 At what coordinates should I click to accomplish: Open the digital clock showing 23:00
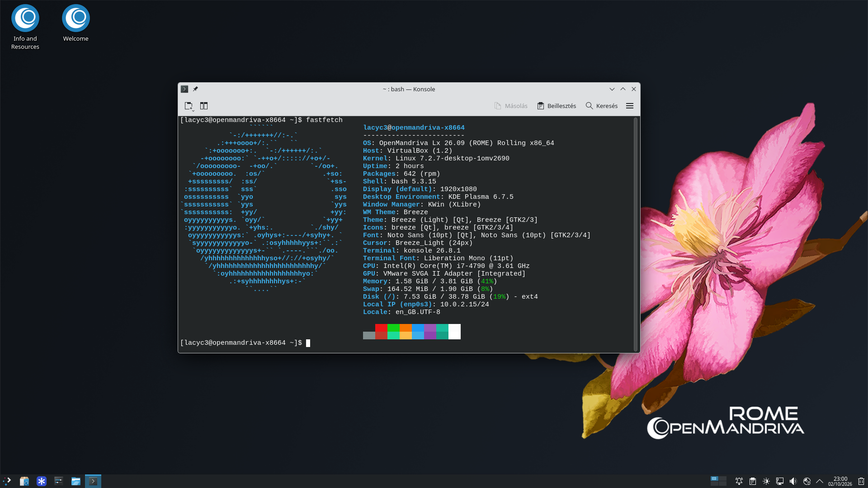840,481
